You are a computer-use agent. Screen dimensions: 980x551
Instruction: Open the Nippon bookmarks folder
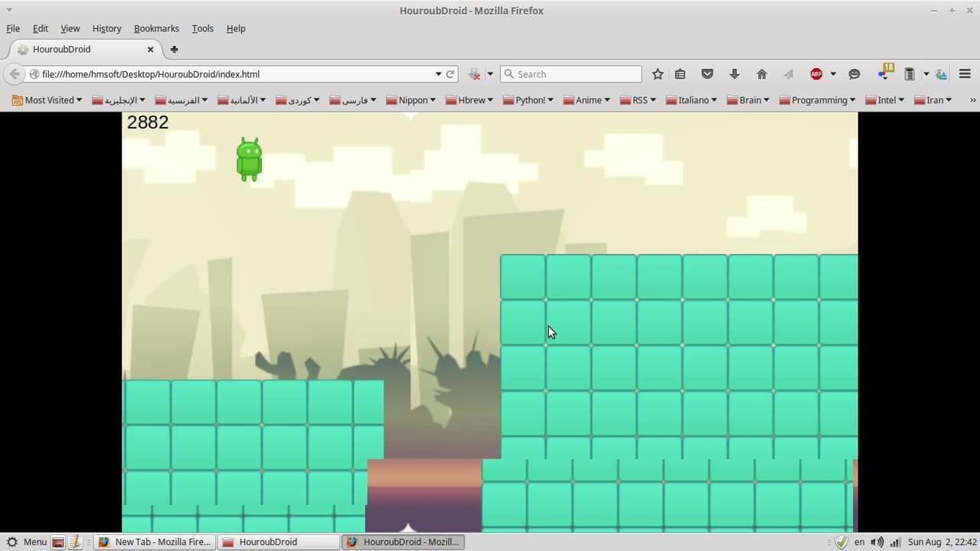pyautogui.click(x=411, y=100)
